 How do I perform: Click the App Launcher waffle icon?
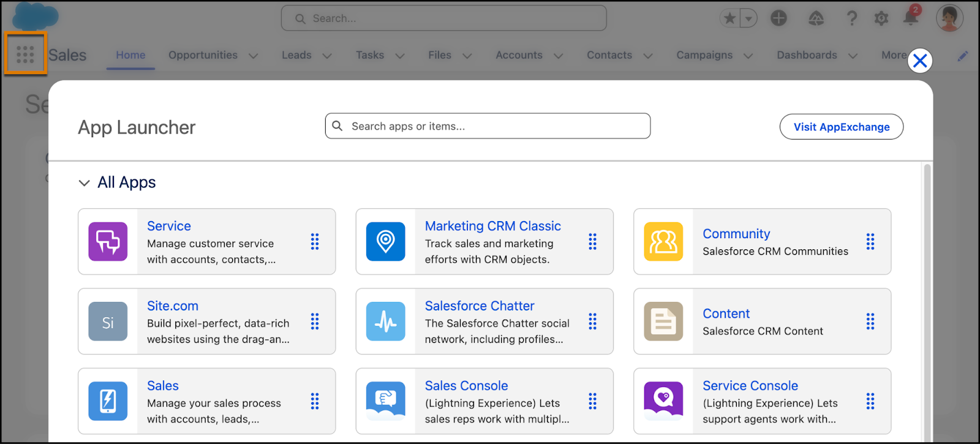25,55
